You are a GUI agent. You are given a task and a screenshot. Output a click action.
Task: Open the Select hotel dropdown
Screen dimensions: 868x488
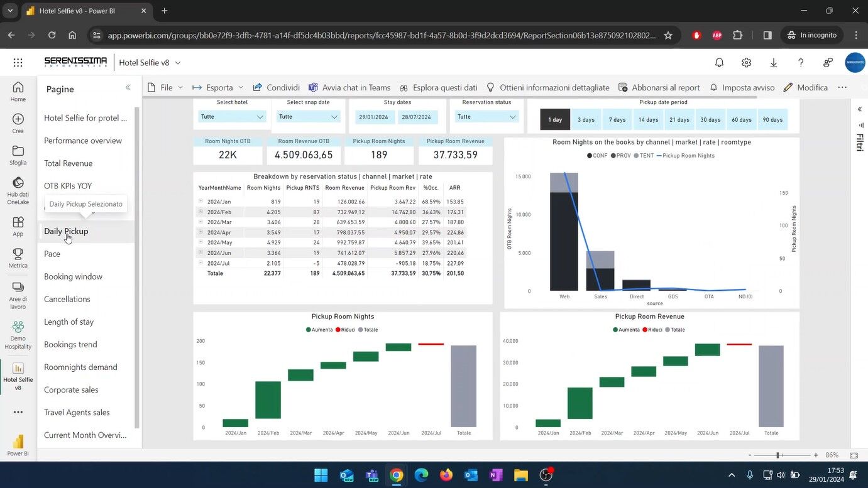click(x=232, y=117)
